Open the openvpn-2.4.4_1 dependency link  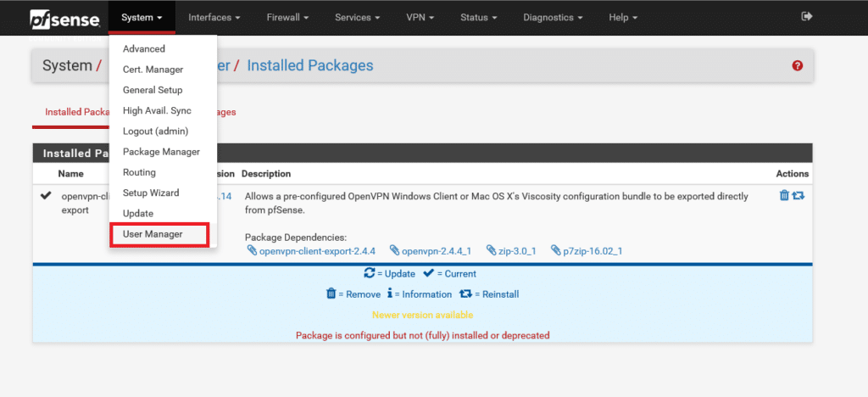click(x=431, y=251)
